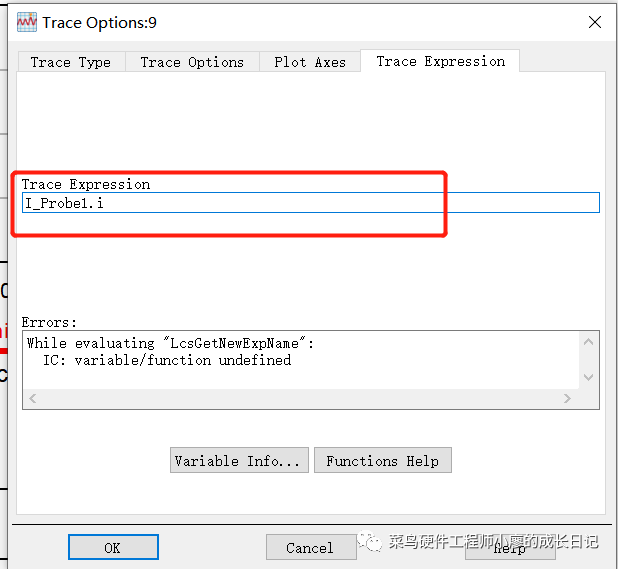Click the errors box down scroll arrow
618x569 pixels.
click(x=588, y=377)
